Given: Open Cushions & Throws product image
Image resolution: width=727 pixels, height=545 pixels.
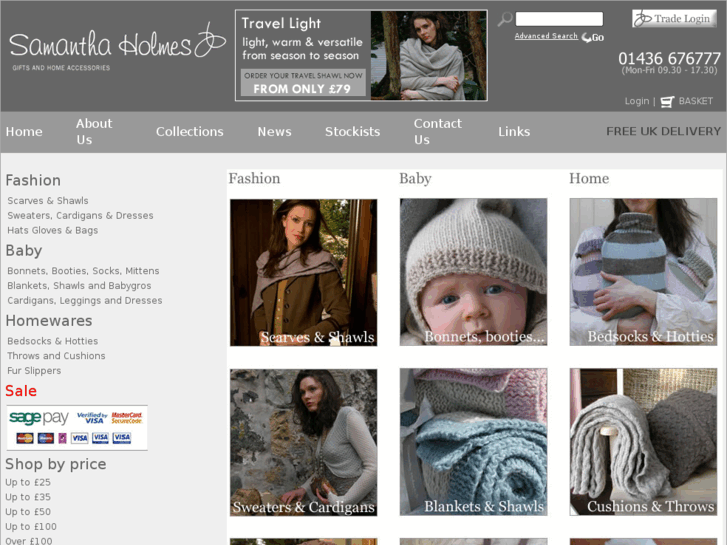Looking at the screenshot, I should pyautogui.click(x=643, y=442).
